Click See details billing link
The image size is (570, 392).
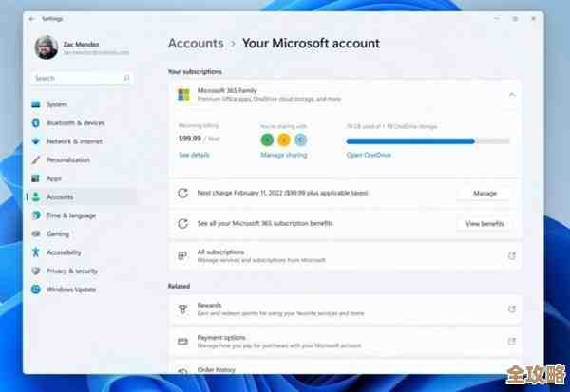point(194,155)
